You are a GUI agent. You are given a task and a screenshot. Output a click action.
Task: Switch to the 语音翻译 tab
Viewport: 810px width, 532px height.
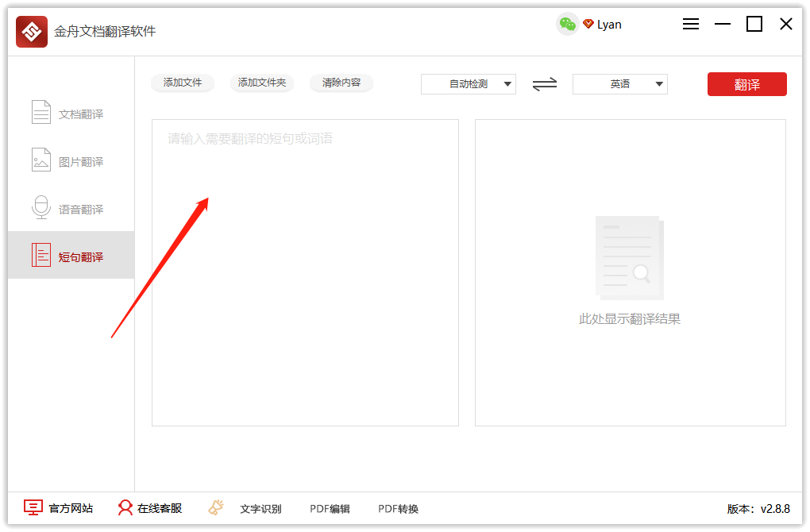coord(71,207)
